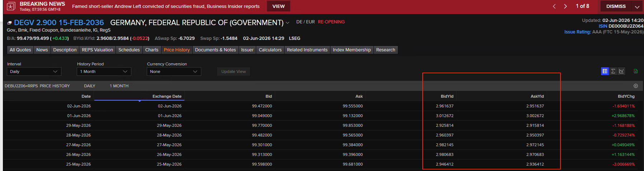644x171 pixels.
Task: Switch to chart view icon
Action: pos(621,71)
